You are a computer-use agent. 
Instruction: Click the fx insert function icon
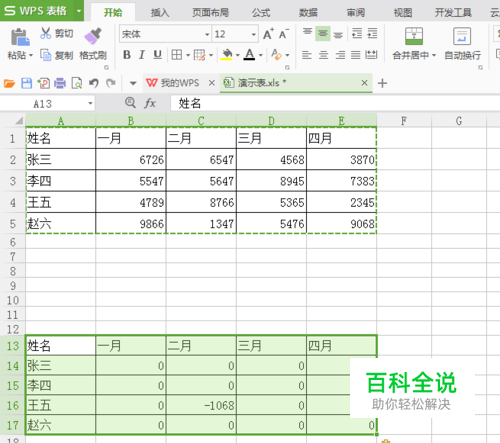tap(150, 103)
